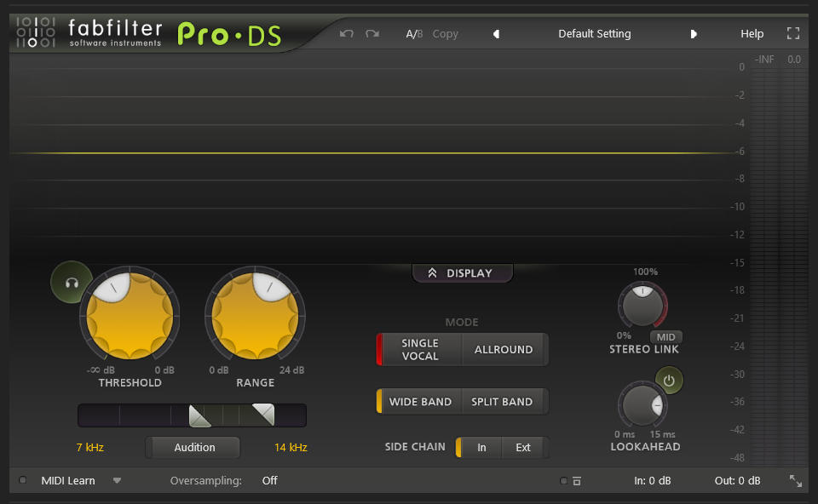Image resolution: width=818 pixels, height=504 pixels.
Task: Open the Oversampling Off menu
Action: click(270, 480)
